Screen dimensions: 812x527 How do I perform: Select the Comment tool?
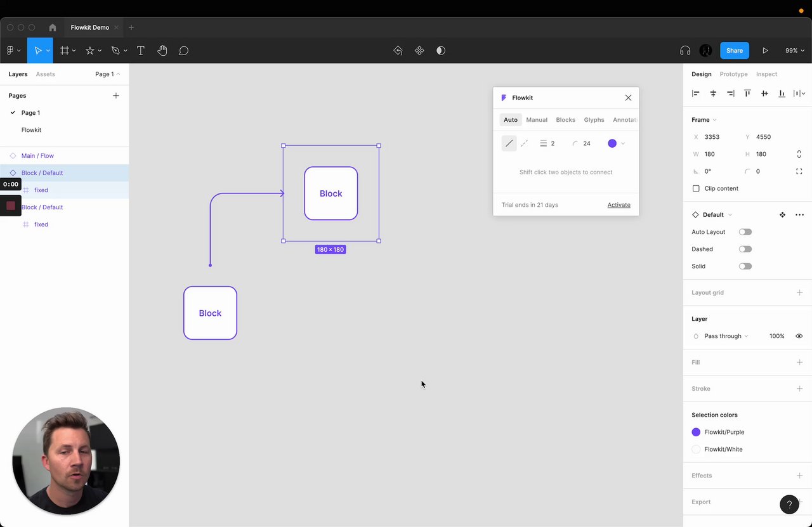tap(183, 51)
